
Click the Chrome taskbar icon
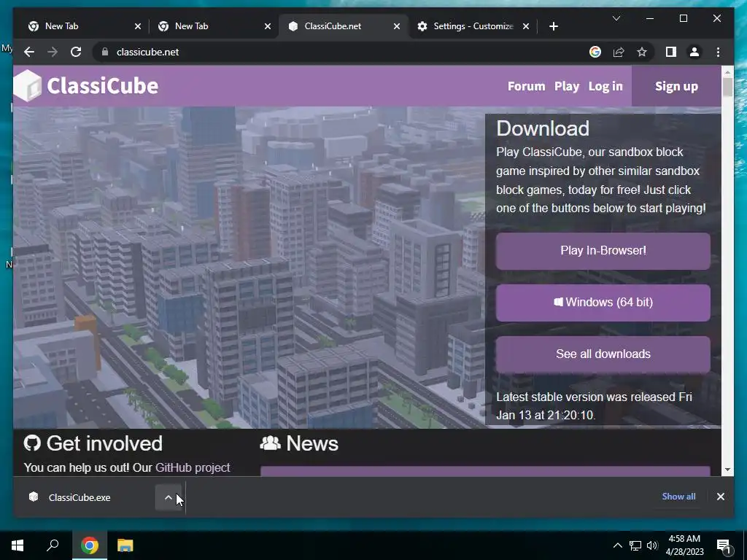pyautogui.click(x=89, y=545)
